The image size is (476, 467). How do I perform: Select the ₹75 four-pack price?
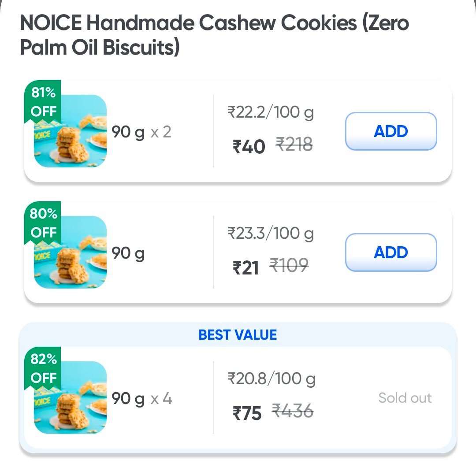[247, 413]
